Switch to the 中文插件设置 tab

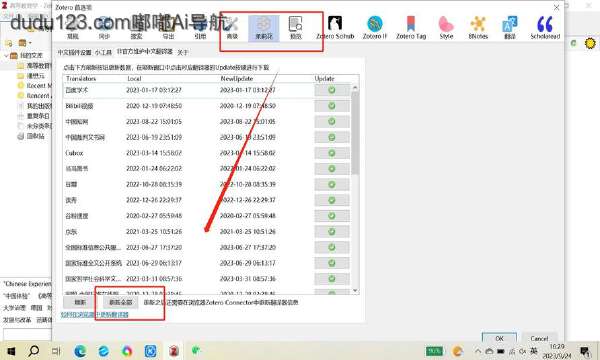(x=75, y=52)
